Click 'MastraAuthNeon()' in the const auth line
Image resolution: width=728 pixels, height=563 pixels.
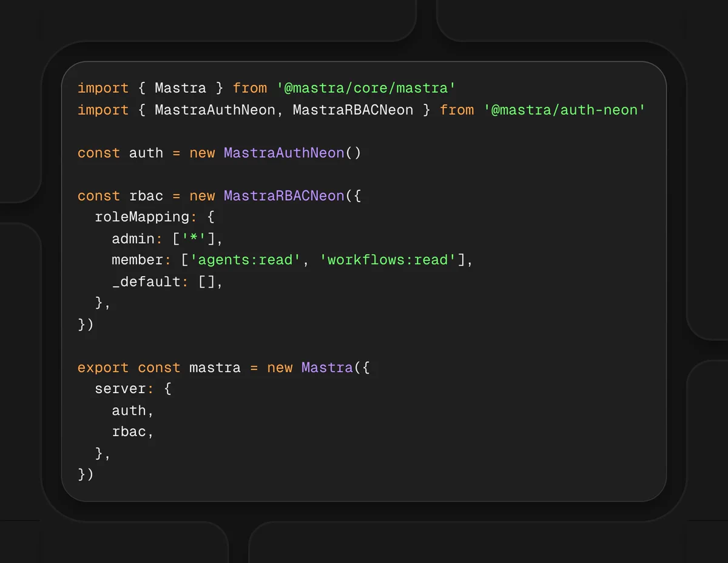292,153
